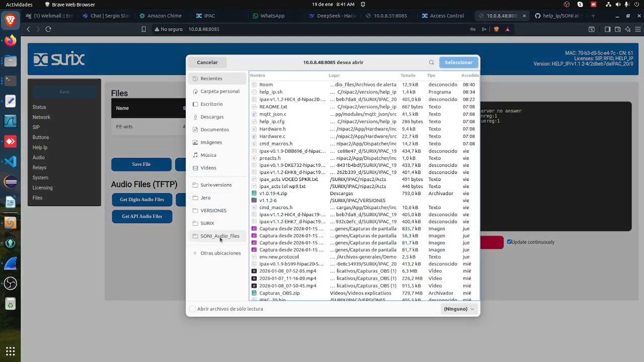Launch Visual Studio Code from dock

(x=10, y=162)
